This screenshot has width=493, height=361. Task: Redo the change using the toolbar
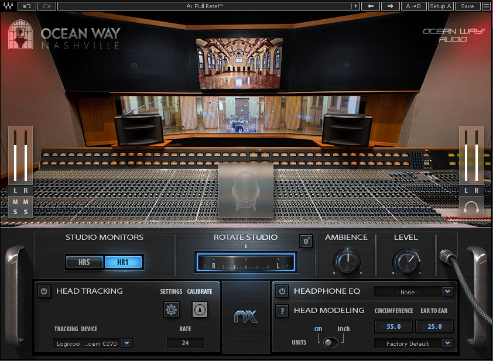pyautogui.click(x=47, y=6)
